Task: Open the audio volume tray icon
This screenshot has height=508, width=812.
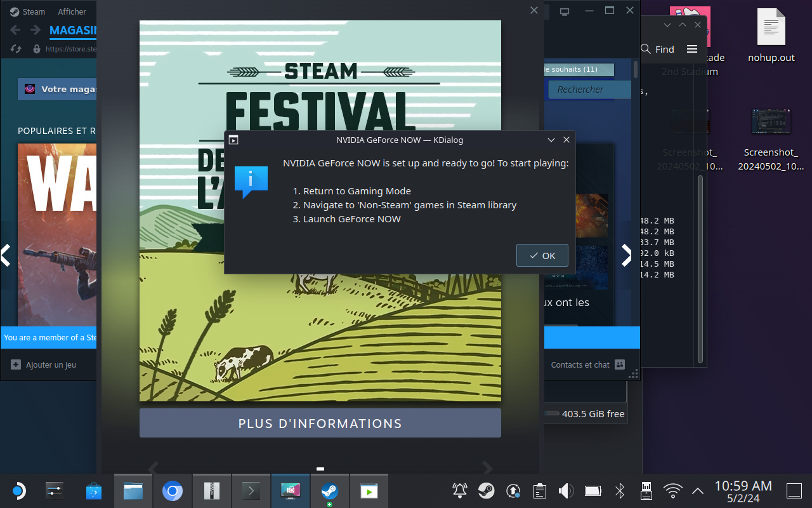Action: (x=566, y=490)
